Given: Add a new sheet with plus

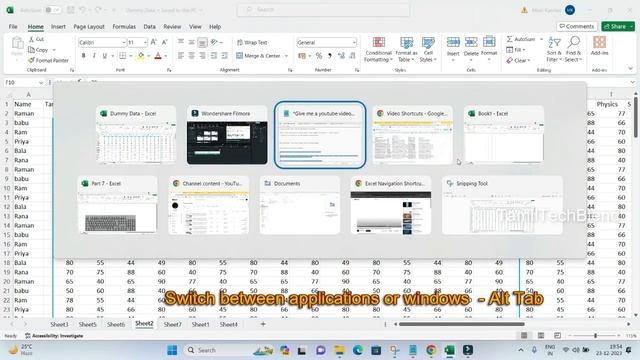Looking at the screenshot, I should coord(263,324).
